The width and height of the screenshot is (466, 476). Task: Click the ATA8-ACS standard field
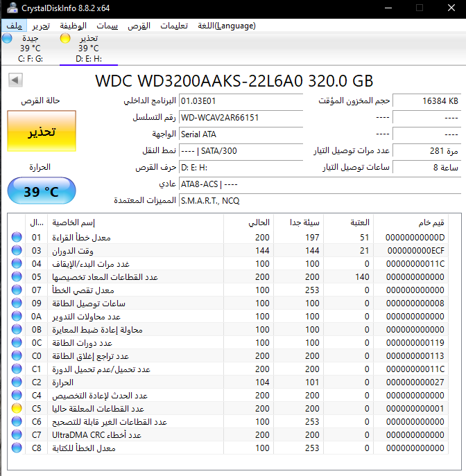(320, 184)
